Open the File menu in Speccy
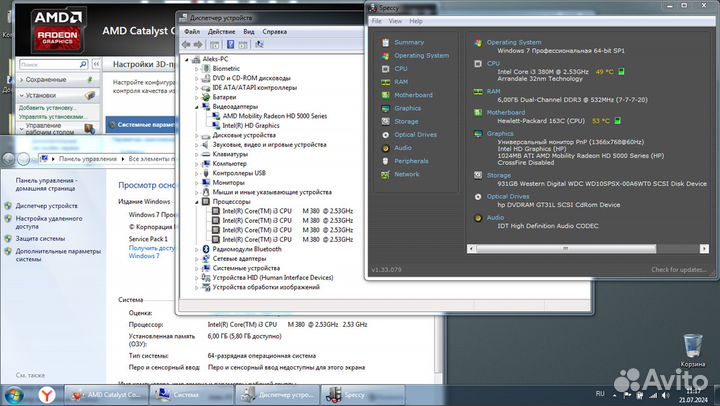Screen dimensions: 720x406 377,21
